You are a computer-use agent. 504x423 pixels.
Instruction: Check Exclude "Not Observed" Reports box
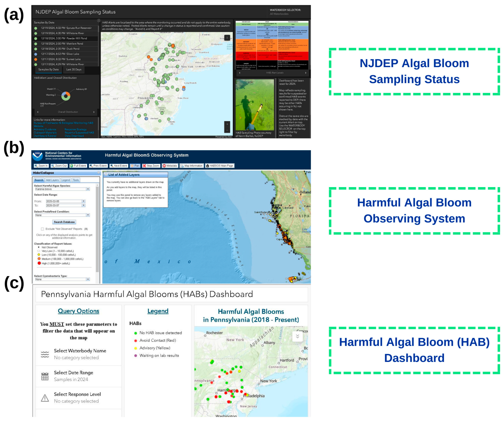click(x=42, y=229)
